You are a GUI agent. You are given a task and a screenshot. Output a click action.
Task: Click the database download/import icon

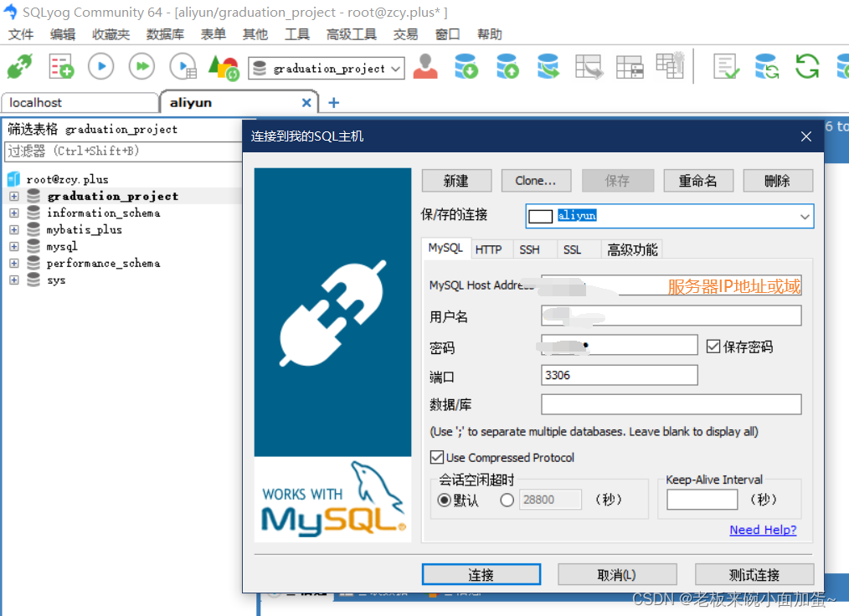click(x=466, y=67)
